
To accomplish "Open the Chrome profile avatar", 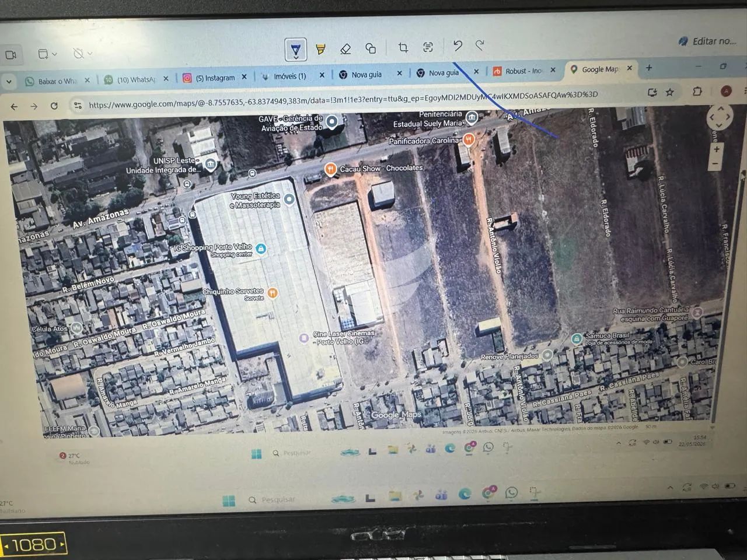I will [726, 90].
